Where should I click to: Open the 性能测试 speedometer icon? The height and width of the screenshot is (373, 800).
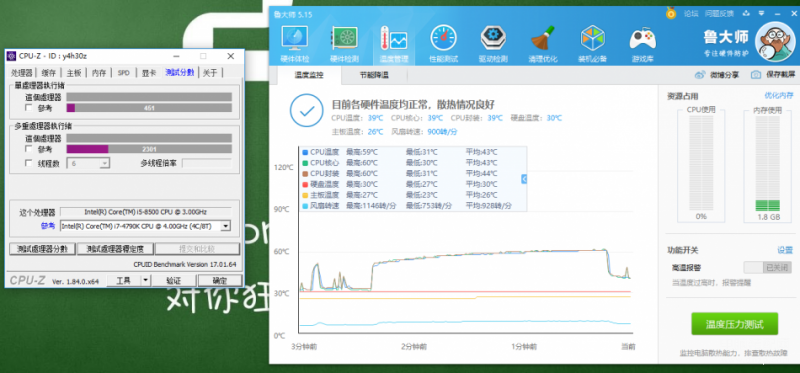(x=443, y=38)
